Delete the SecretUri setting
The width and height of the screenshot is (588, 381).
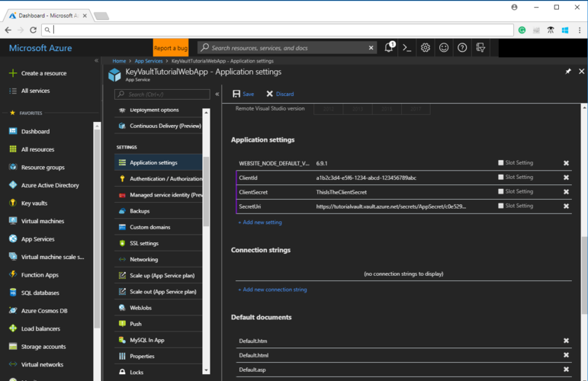[x=566, y=206]
